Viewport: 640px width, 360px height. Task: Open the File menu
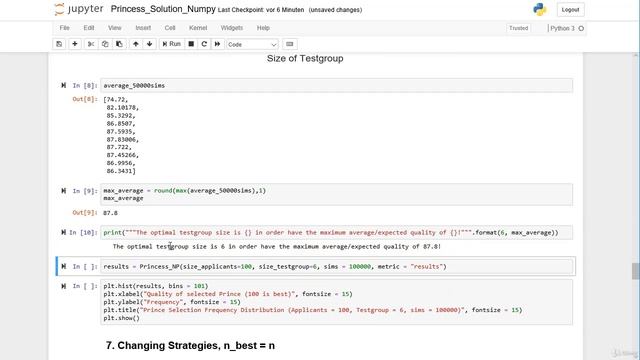[64, 28]
